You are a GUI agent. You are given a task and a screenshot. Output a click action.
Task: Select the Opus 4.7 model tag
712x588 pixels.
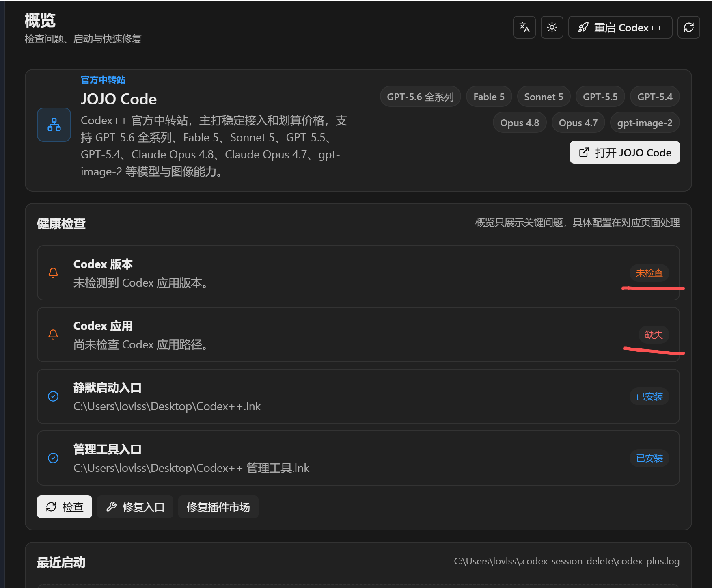pos(578,123)
